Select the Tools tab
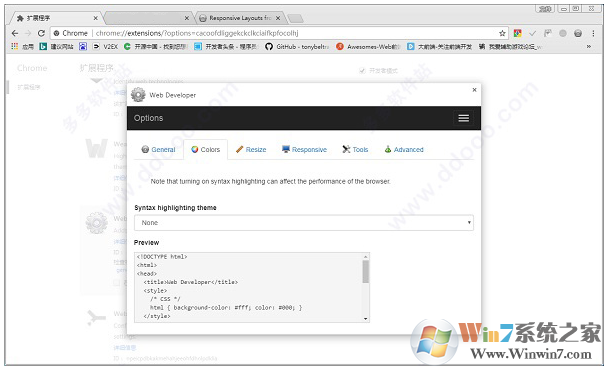The width and height of the screenshot is (608, 368). [x=355, y=150]
